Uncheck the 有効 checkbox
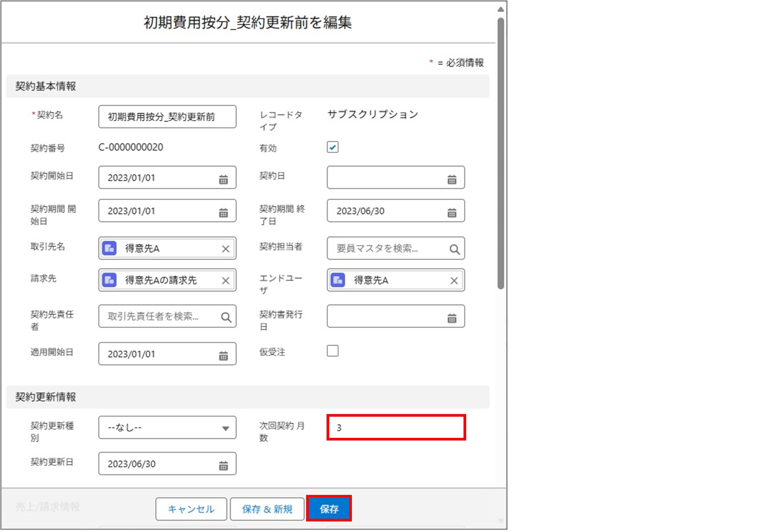Screen dimensions: 767x532 [333, 147]
